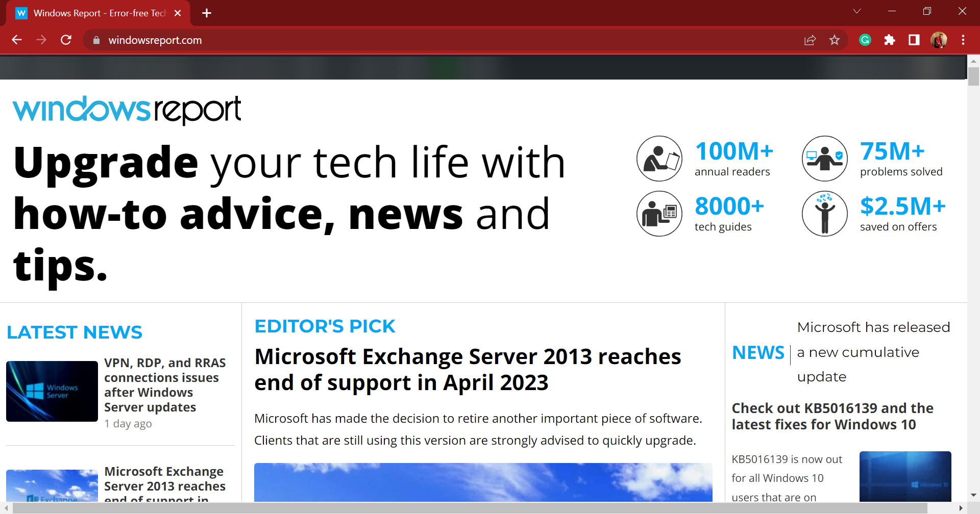Viewport: 980px width, 514px height.
Task: Open the LATEST NEWS section heading
Action: tap(75, 332)
